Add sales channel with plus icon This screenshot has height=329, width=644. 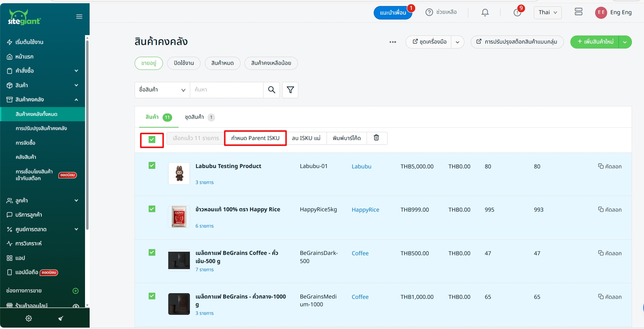pyautogui.click(x=75, y=291)
